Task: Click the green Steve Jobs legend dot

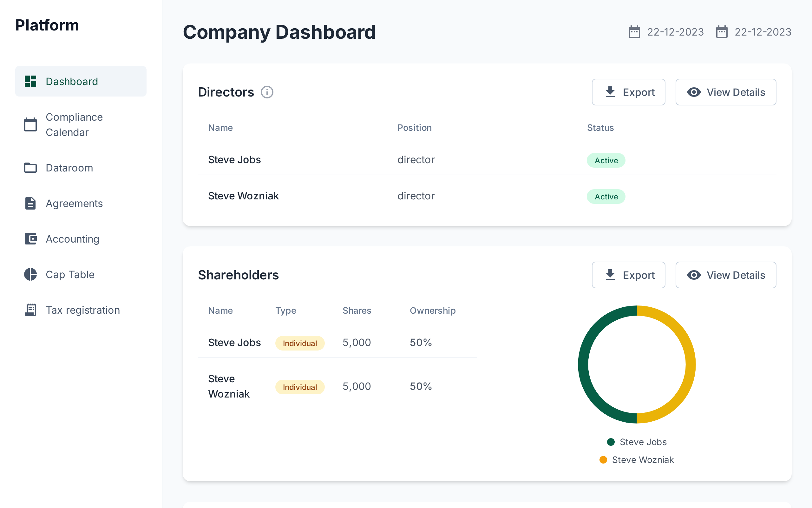Action: [x=611, y=442]
